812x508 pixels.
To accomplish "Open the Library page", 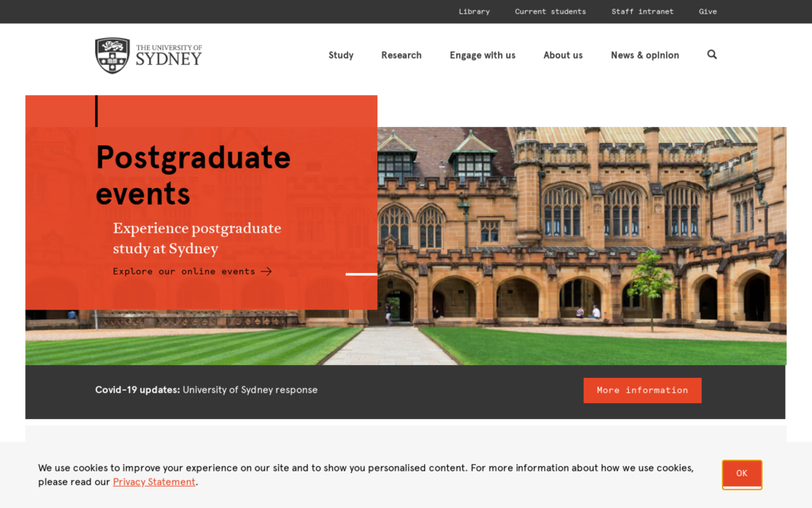I will (x=474, y=11).
